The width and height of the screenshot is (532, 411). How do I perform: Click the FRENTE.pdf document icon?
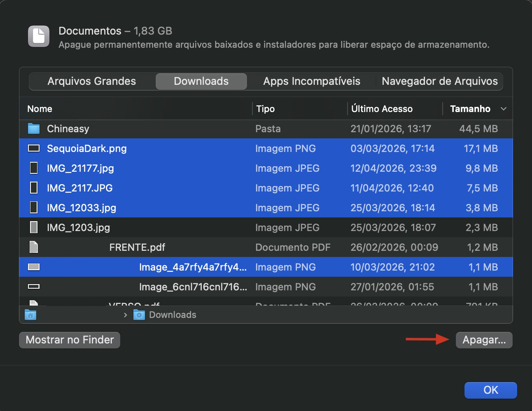(x=33, y=247)
